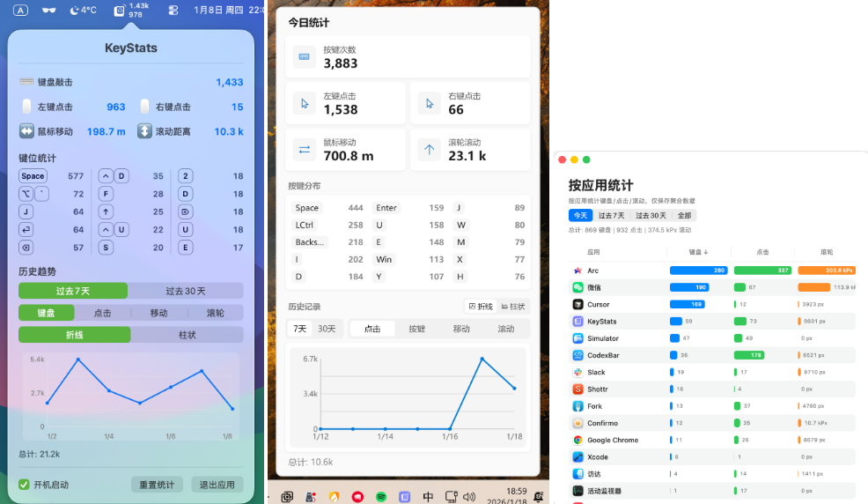868x504 pixels.
Task: Click the Spotify icon in the taskbar
Action: click(380, 496)
